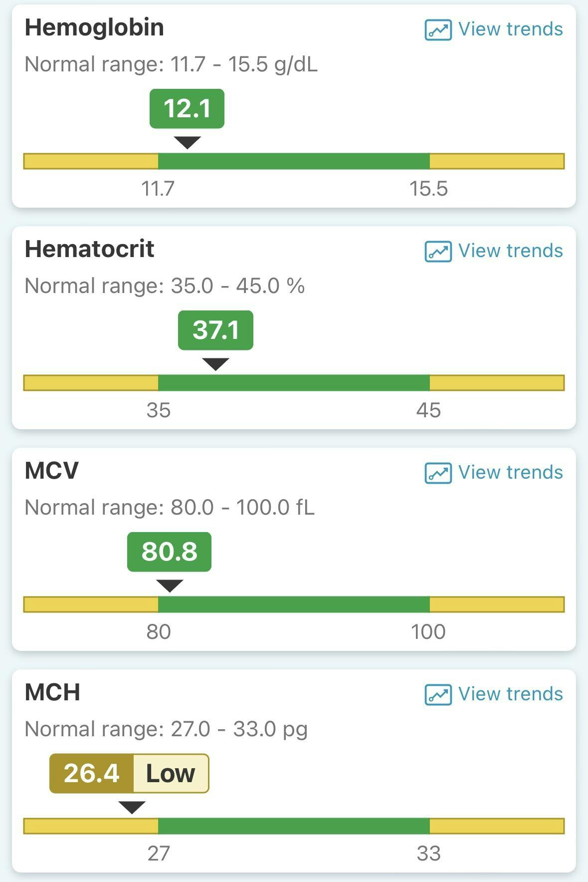Click the black pointer marker above MCH bar
This screenshot has width=588, height=882.
(132, 807)
